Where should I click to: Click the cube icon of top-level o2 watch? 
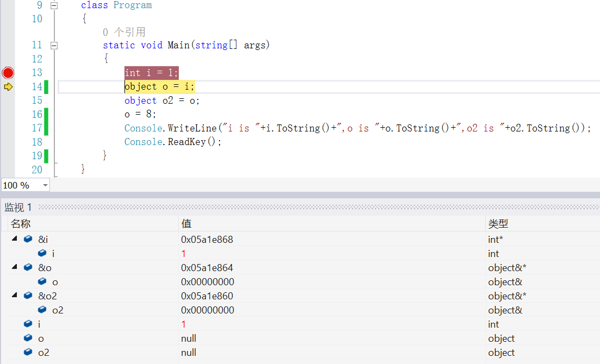[x=28, y=352]
